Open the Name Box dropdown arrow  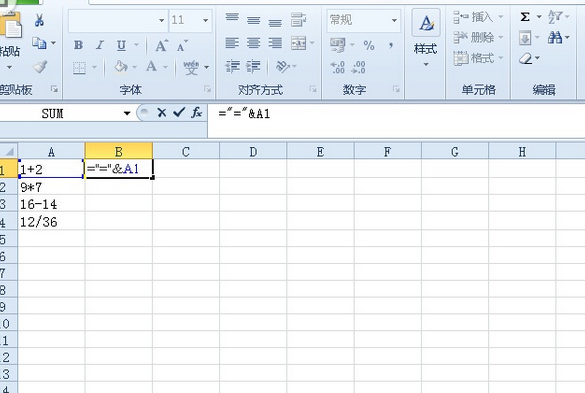point(127,113)
